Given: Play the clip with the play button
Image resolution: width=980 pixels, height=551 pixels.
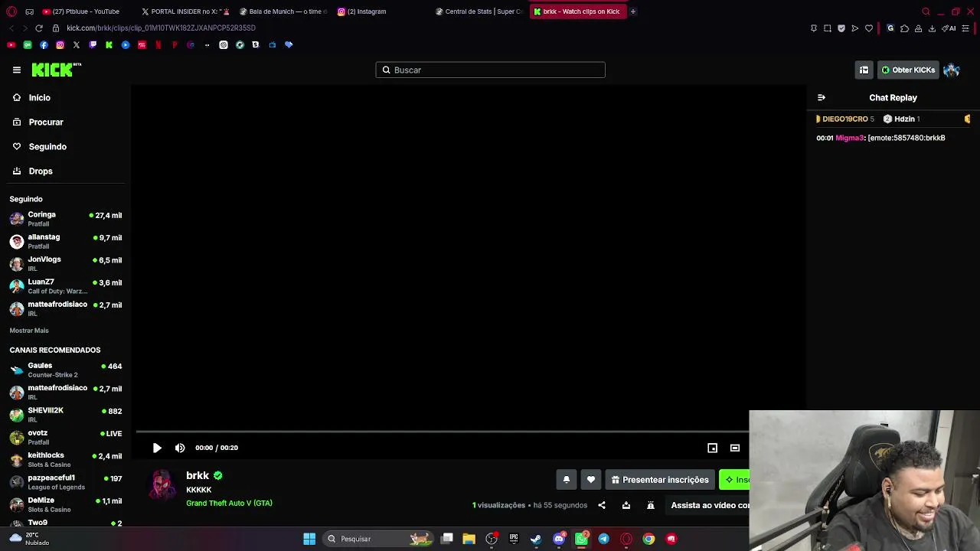Looking at the screenshot, I should [x=157, y=448].
